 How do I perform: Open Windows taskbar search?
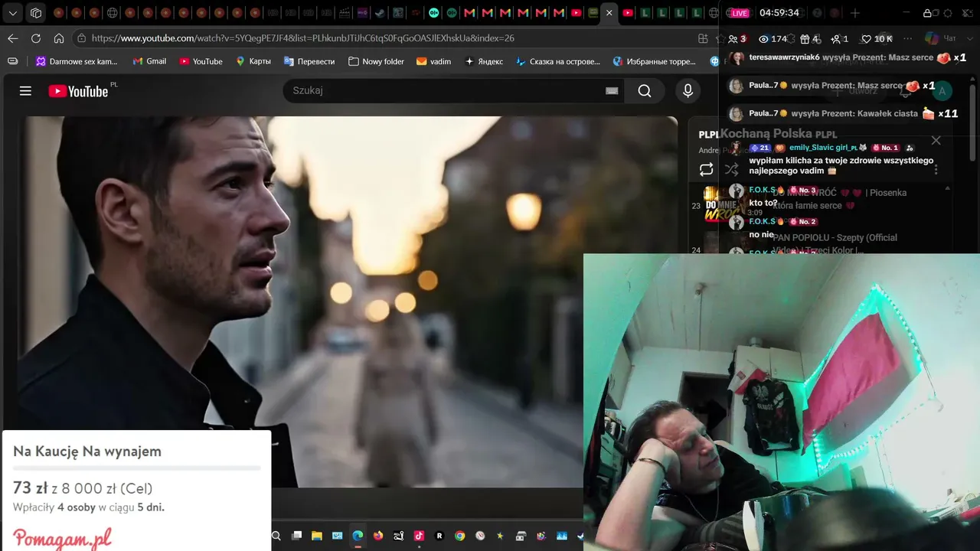(276, 536)
